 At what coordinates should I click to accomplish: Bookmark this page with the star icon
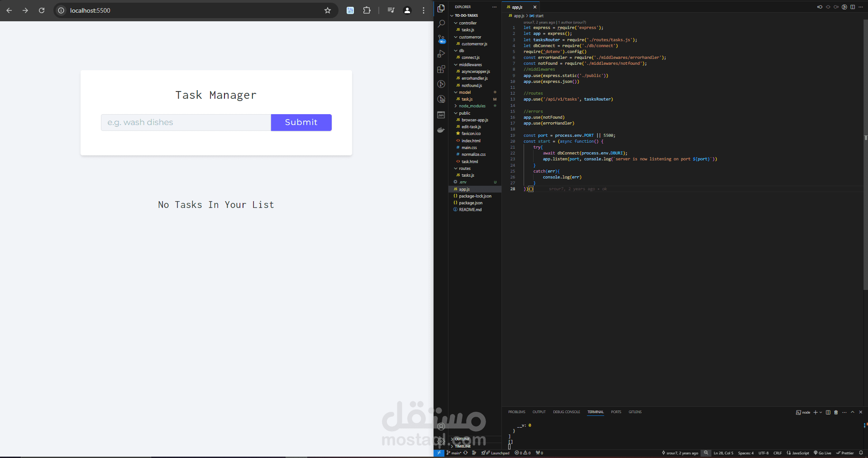click(x=328, y=10)
